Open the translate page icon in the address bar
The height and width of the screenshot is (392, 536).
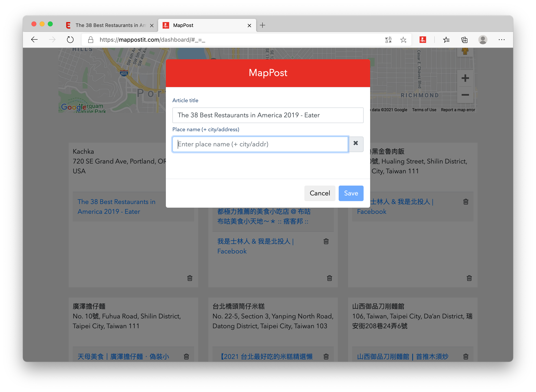tap(388, 40)
